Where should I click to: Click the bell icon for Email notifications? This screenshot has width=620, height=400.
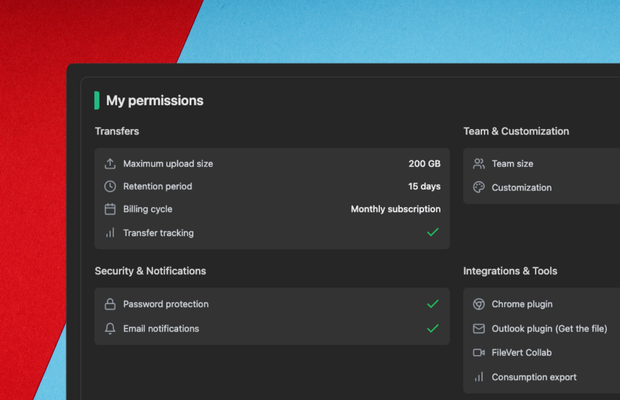(x=110, y=329)
